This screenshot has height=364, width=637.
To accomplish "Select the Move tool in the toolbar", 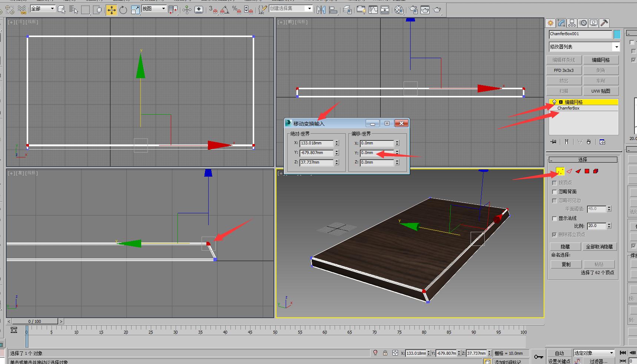I will (x=111, y=10).
